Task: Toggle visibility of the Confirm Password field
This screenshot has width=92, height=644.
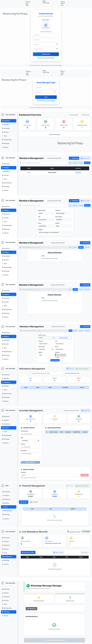Action: (57, 49)
